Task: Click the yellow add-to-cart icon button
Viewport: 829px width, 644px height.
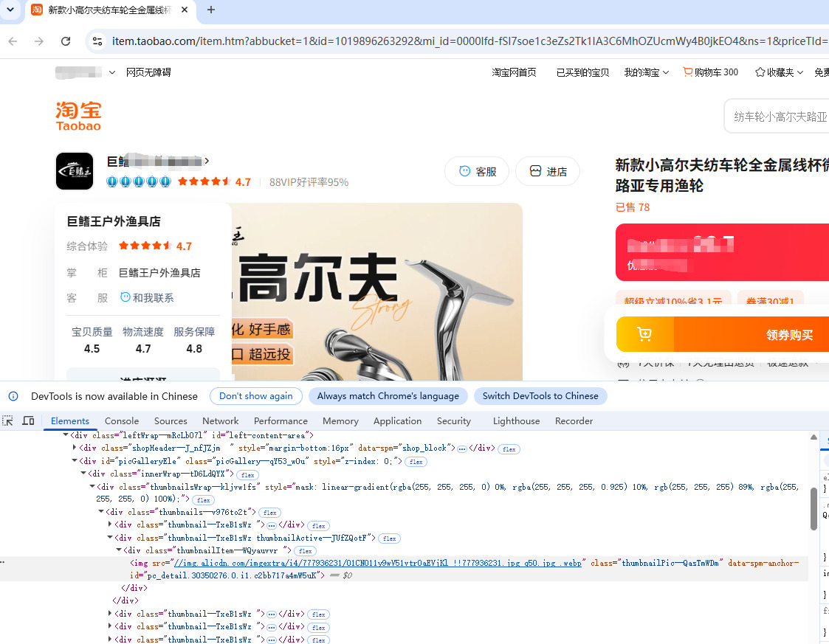Action: point(645,334)
